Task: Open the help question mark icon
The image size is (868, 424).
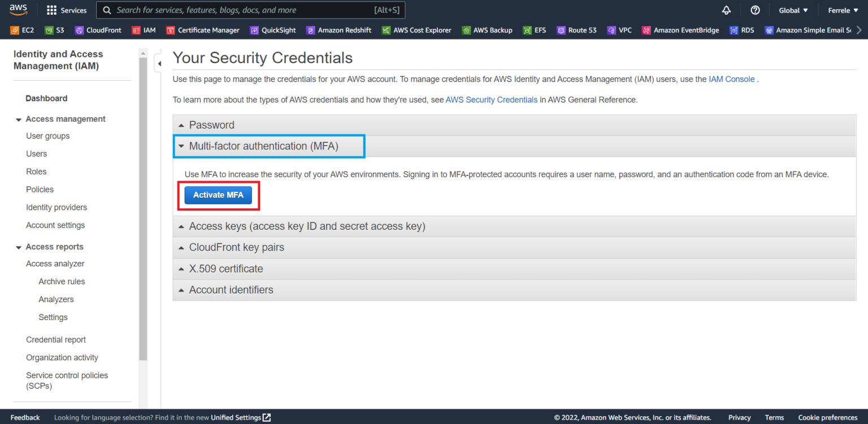Action: 755,10
